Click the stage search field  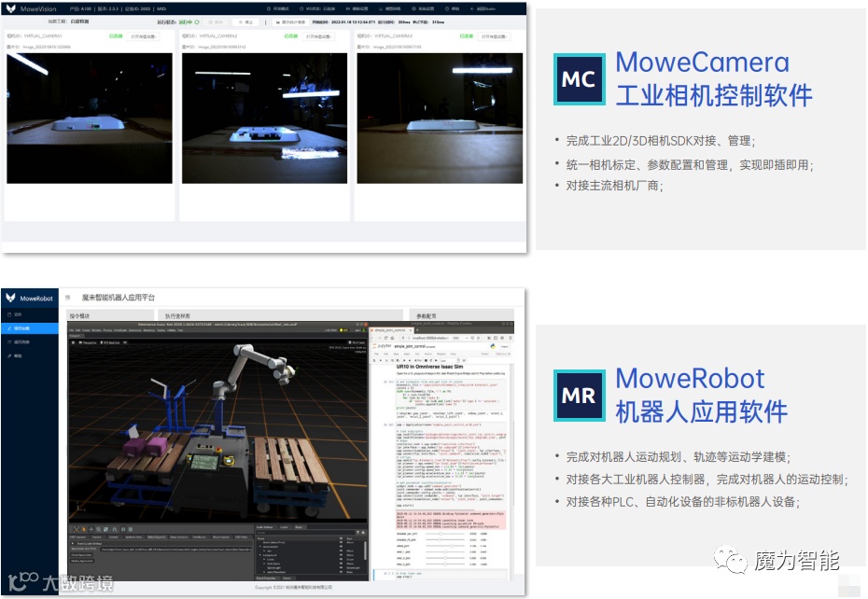click(305, 533)
